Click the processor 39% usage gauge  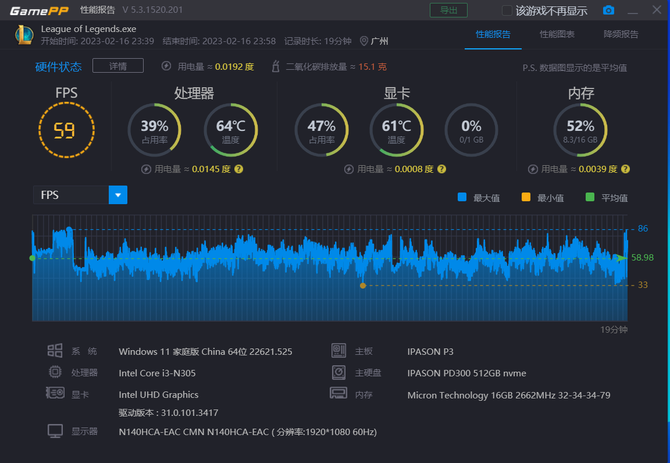click(x=154, y=130)
